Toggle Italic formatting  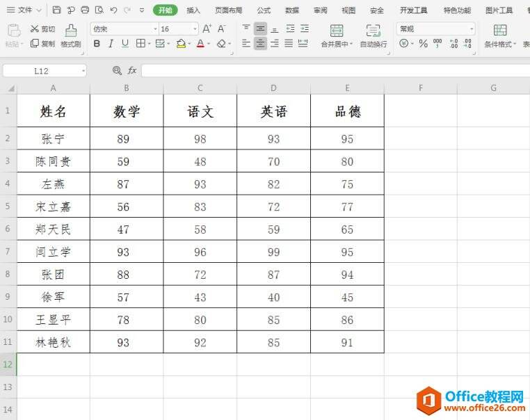[111, 44]
